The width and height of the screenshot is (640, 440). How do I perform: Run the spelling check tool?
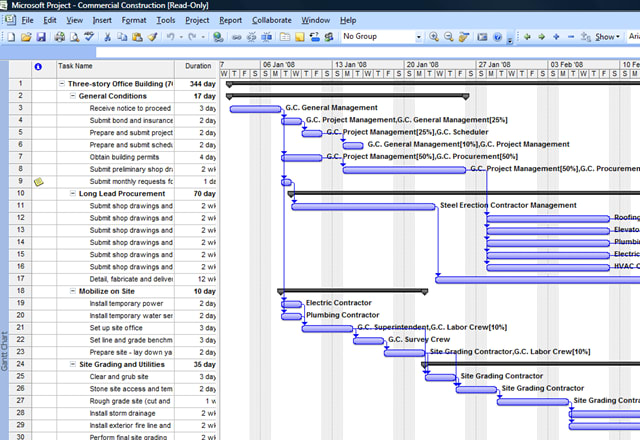(89, 37)
